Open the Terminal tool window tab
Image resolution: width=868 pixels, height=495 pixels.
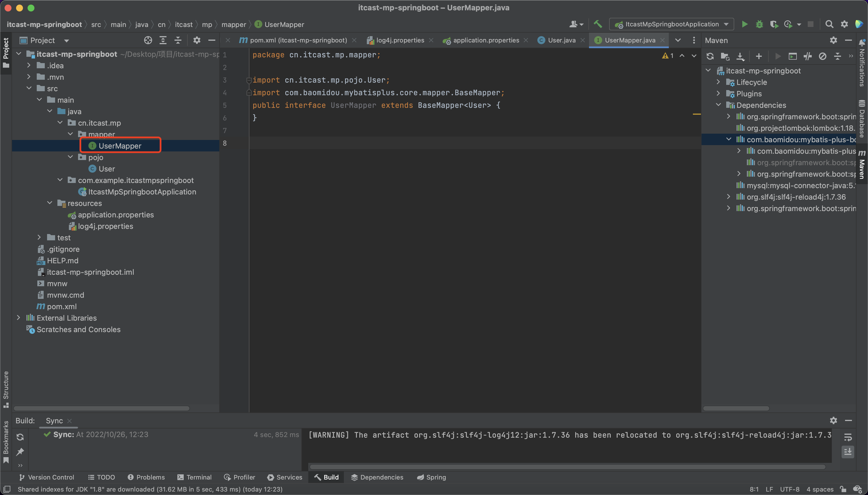195,477
